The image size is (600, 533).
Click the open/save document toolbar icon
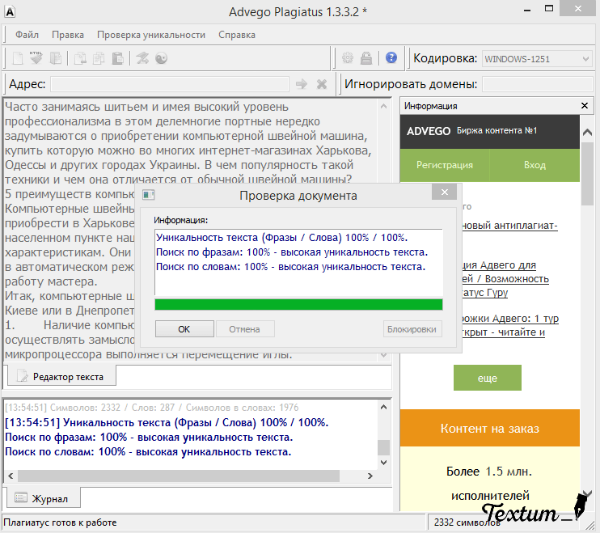55,59
